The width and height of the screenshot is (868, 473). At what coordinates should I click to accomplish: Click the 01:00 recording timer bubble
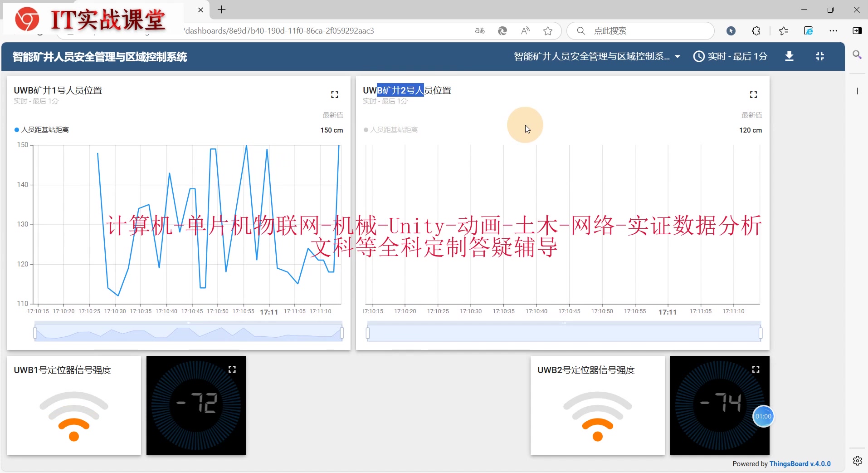[x=763, y=416]
